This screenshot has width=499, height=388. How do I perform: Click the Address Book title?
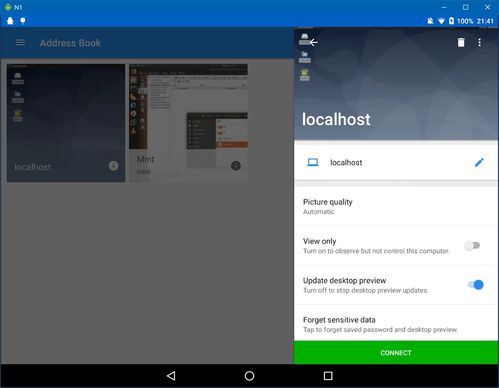coord(70,43)
